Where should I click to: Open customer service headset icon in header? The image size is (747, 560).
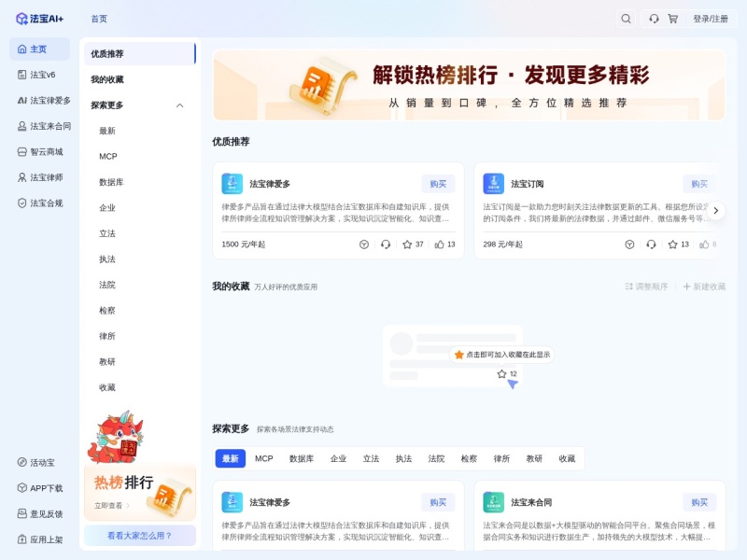click(x=654, y=19)
